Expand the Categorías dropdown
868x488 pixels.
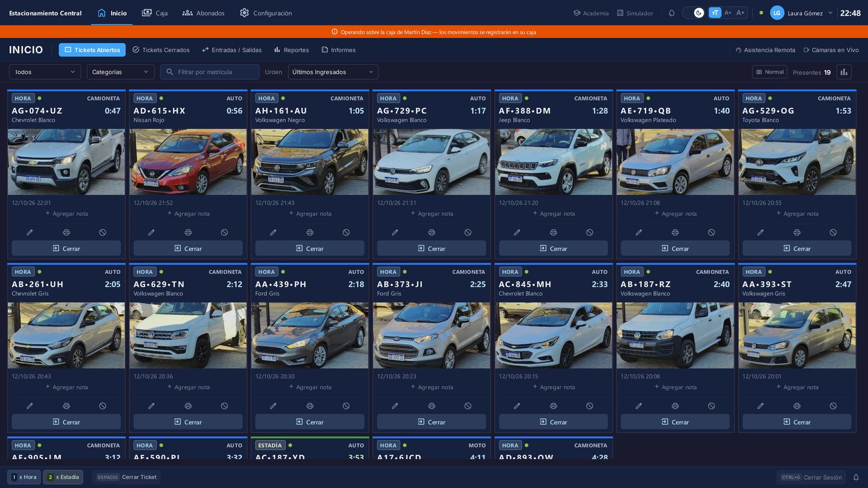[x=120, y=72]
